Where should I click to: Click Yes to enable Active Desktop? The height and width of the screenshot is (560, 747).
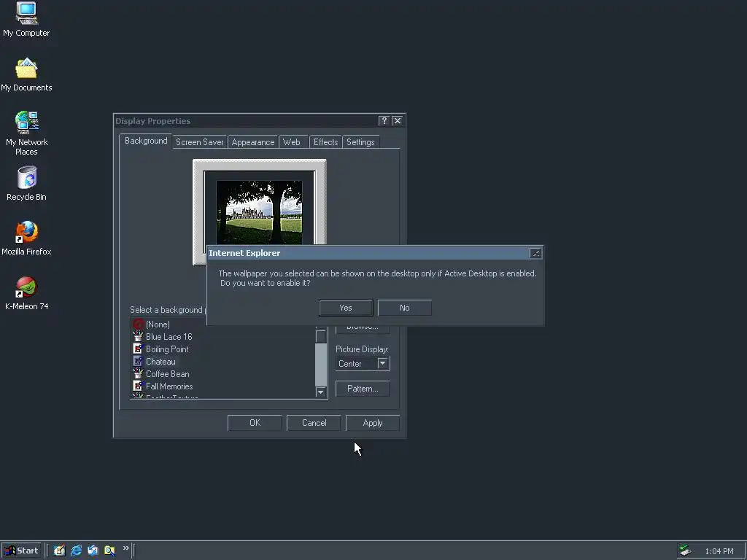click(346, 308)
